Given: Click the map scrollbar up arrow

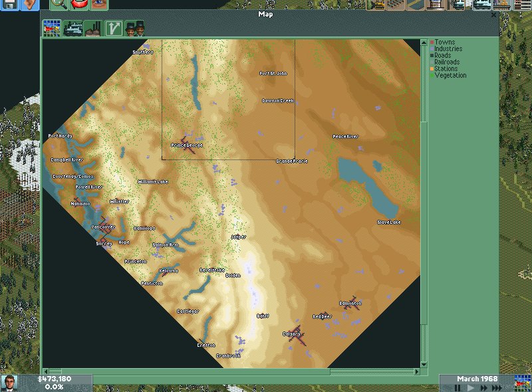Looking at the screenshot, I should 424,43.
